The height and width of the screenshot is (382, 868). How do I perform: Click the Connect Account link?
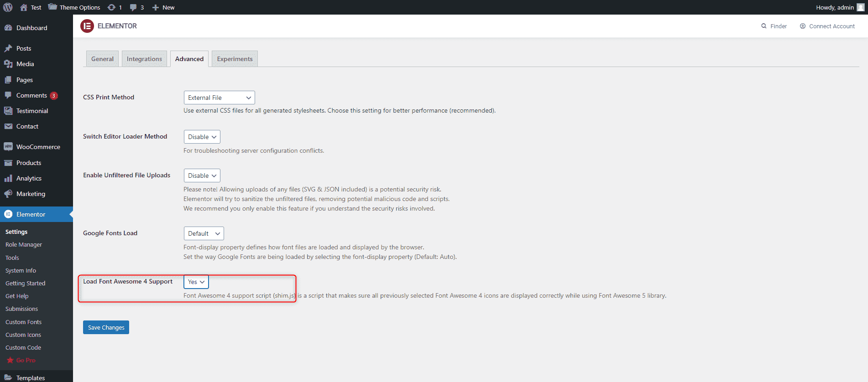coord(827,26)
